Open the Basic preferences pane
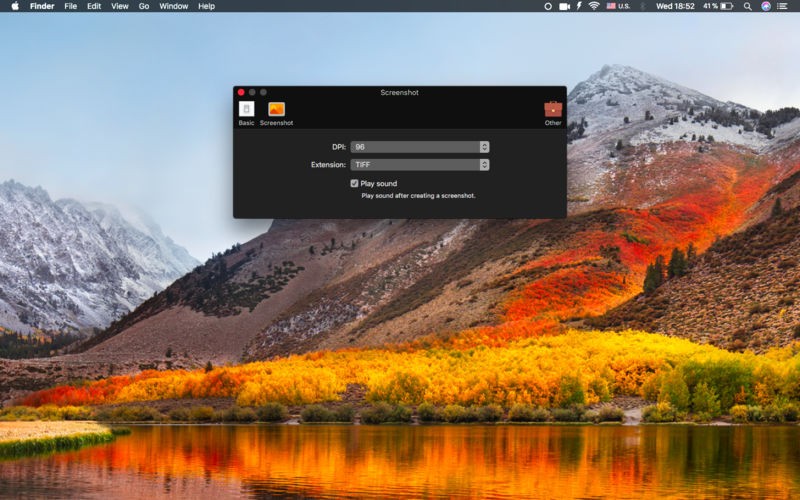 (246, 113)
